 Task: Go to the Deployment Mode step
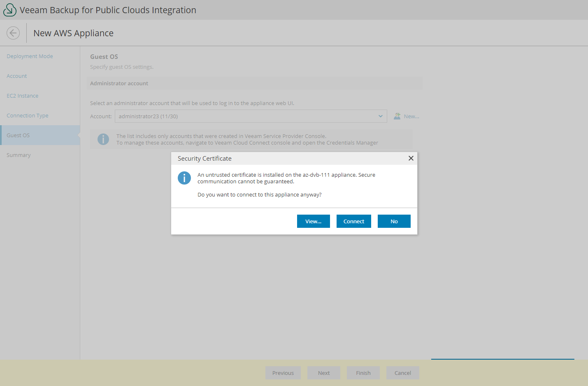pos(30,56)
